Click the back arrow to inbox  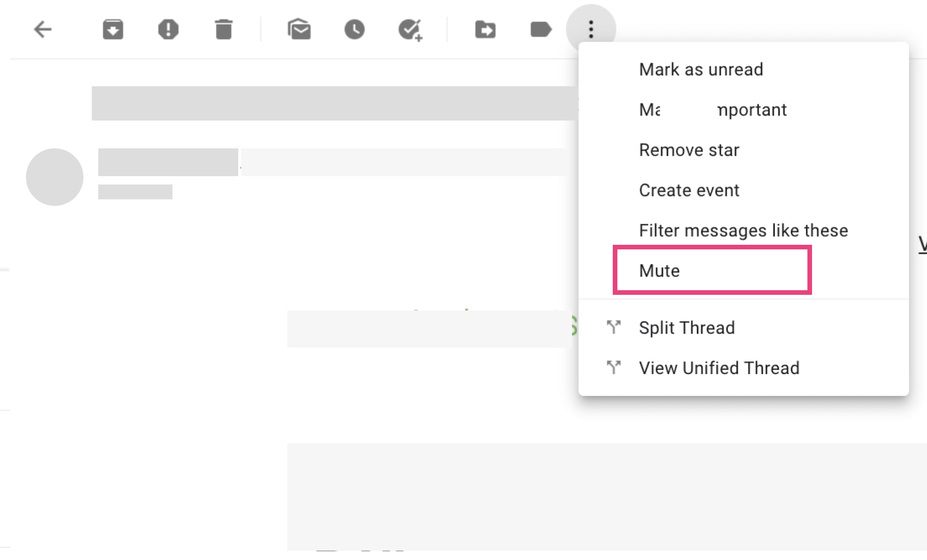[43, 30]
